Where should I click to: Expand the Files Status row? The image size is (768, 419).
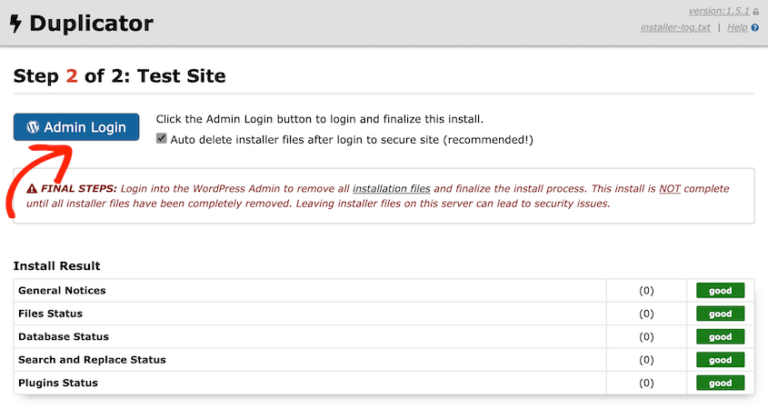point(50,314)
